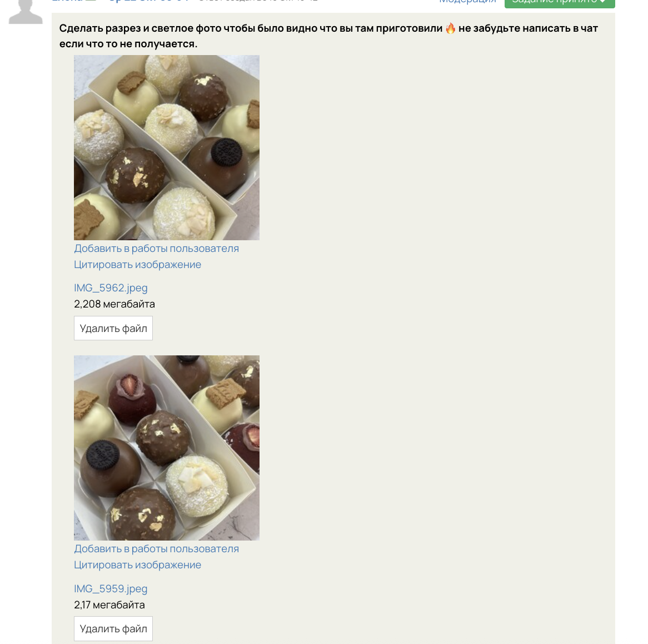Screen dimensions: 648x644
Task: Add IMG_5962 photo to user's works
Action: [156, 249]
